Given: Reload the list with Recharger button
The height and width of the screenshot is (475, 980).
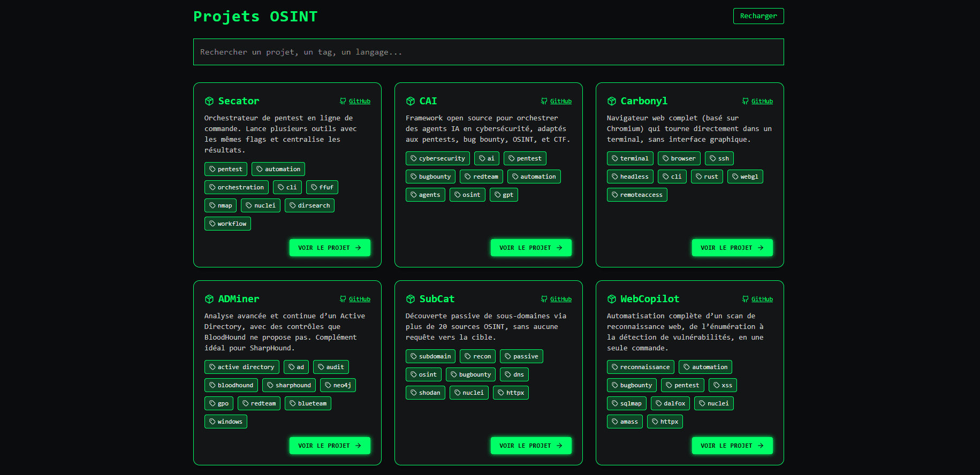Looking at the screenshot, I should click(x=758, y=16).
